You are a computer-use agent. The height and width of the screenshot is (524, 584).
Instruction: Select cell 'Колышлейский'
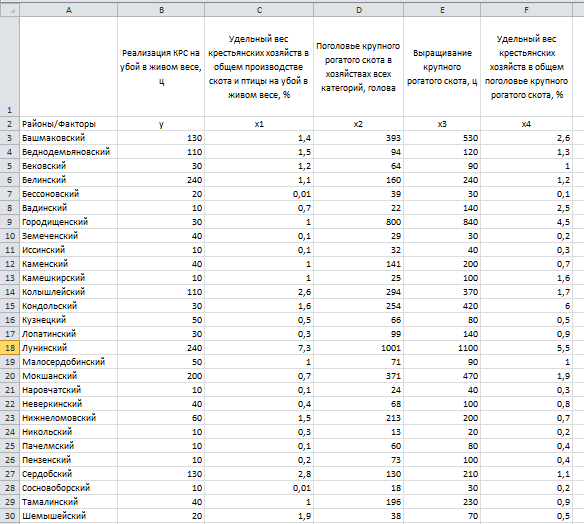click(69, 292)
